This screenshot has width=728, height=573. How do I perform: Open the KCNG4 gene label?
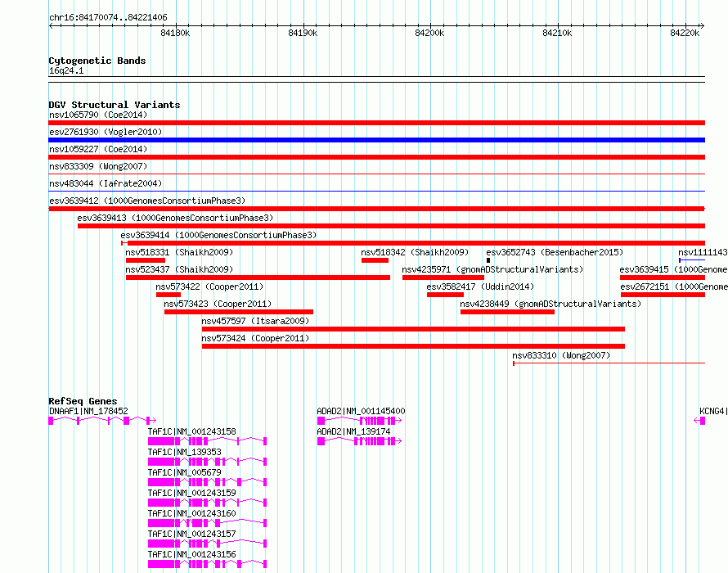[713, 411]
